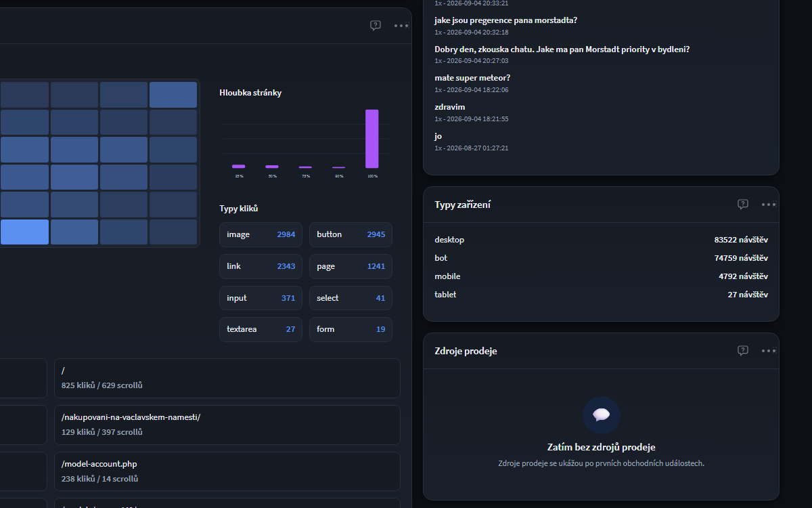
Task: Open help icon in the heatmap panel header
Action: click(376, 26)
